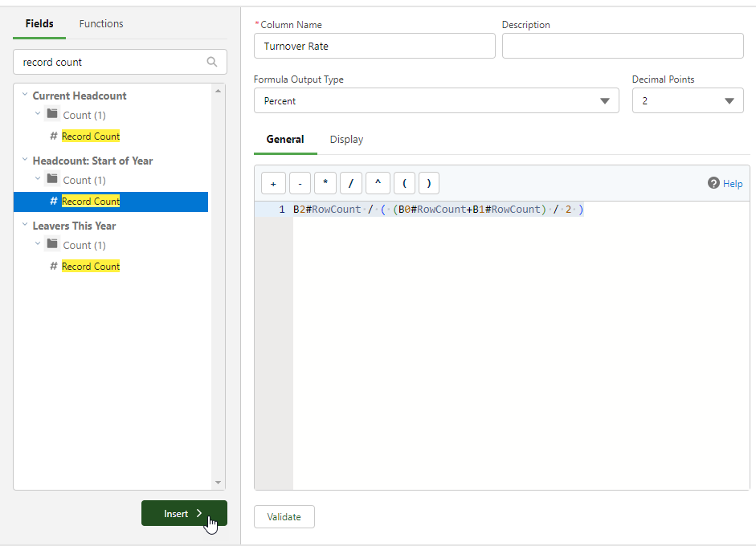Click the plus operator button
Image resolution: width=756 pixels, height=546 pixels.
(273, 184)
